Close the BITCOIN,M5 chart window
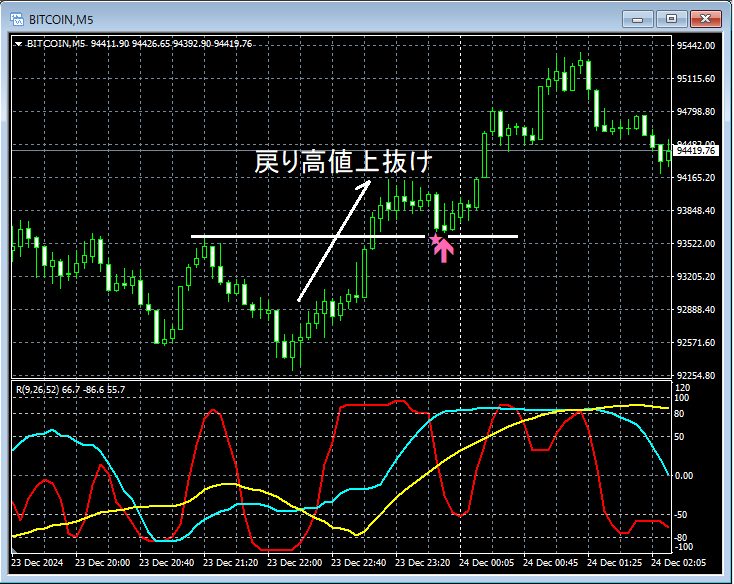This screenshot has height=584, width=734. pyautogui.click(x=705, y=19)
